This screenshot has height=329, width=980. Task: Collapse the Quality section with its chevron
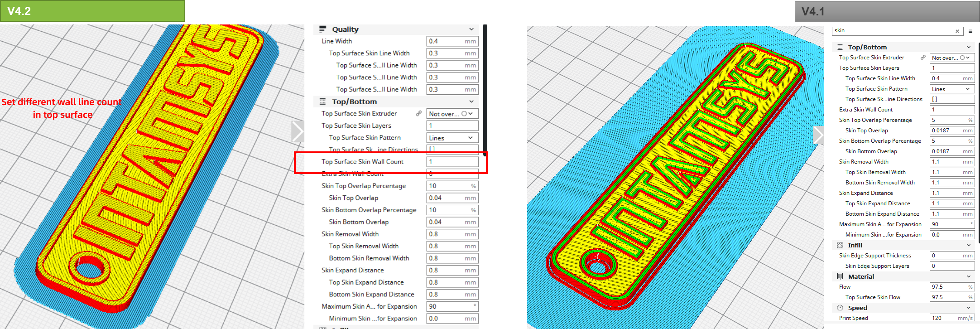[471, 29]
